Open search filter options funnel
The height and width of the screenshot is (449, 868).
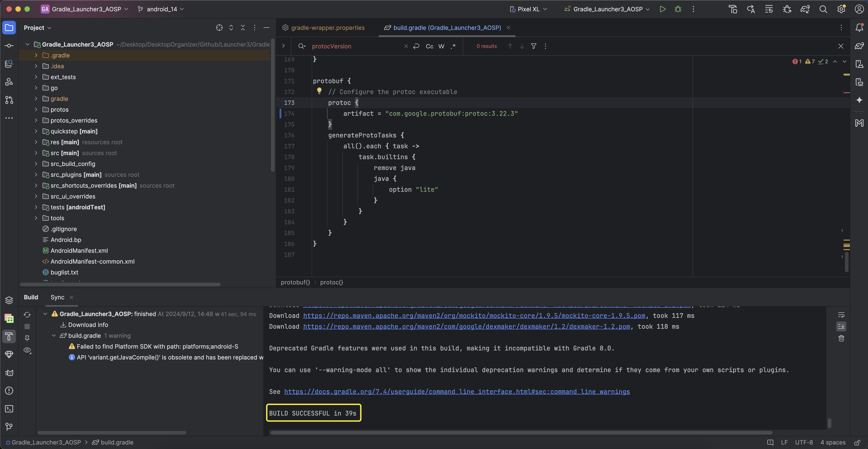(x=534, y=46)
